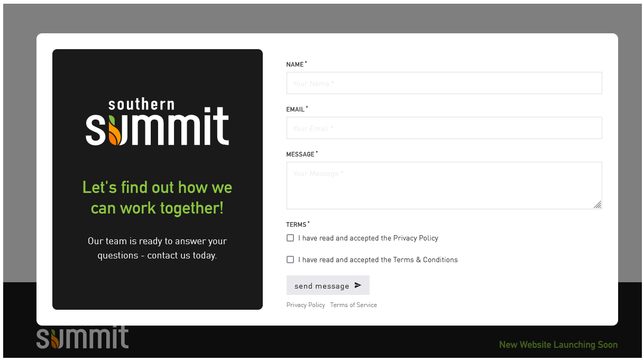644x361 pixels.
Task: Click into the Your Email field
Action: [444, 128]
